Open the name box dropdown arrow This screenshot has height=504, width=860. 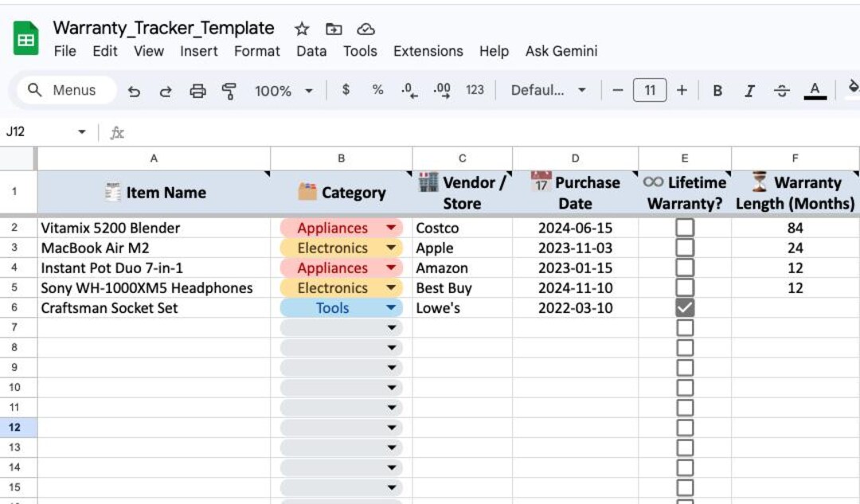(82, 131)
